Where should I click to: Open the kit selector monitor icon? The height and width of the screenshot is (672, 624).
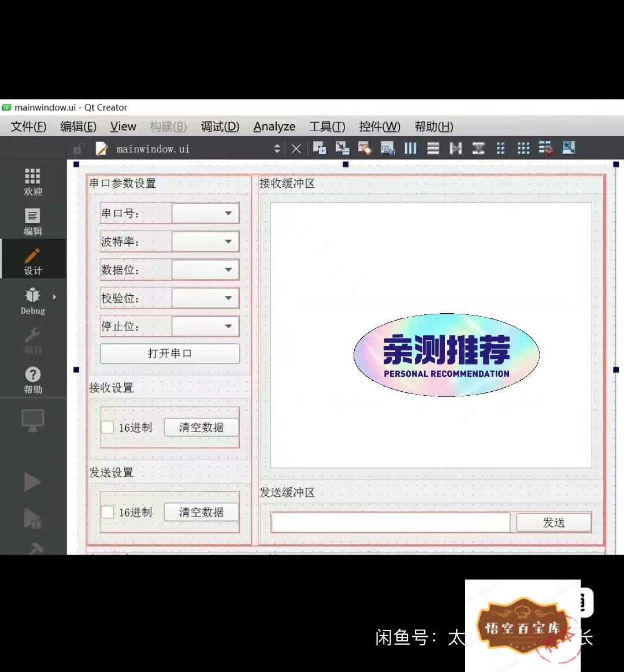tap(32, 421)
